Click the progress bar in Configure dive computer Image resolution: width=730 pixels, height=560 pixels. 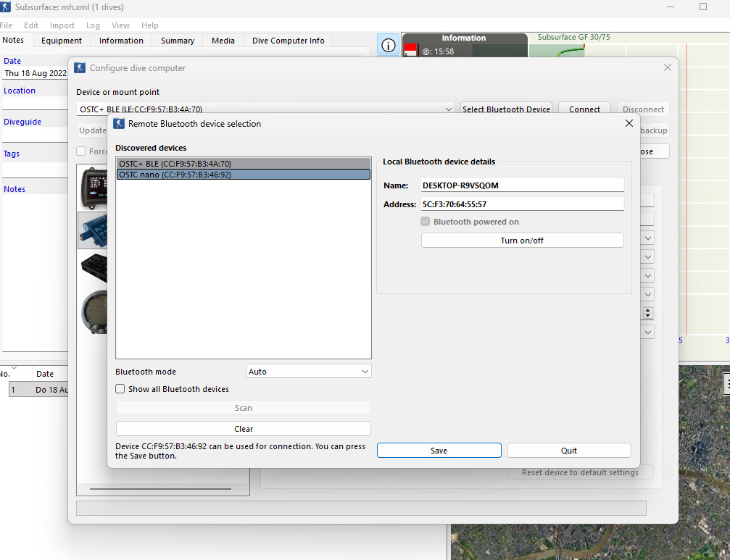pyautogui.click(x=361, y=508)
